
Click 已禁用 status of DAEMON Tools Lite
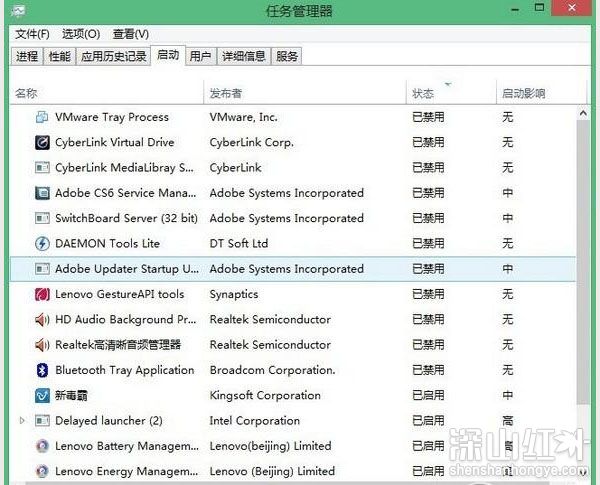tap(428, 243)
